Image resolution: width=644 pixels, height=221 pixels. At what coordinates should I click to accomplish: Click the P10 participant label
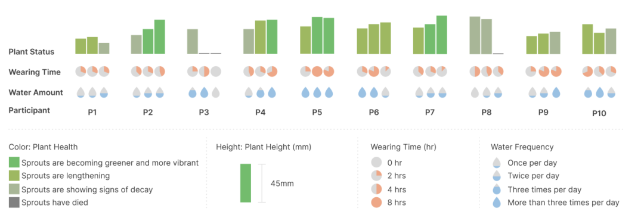[599, 113]
